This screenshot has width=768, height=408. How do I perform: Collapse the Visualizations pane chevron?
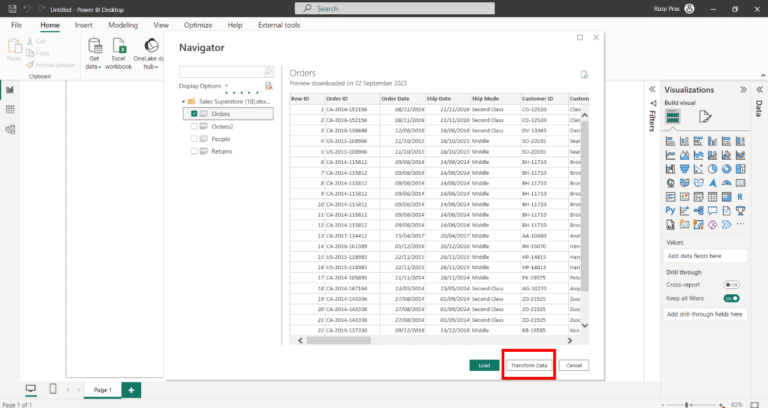point(743,90)
